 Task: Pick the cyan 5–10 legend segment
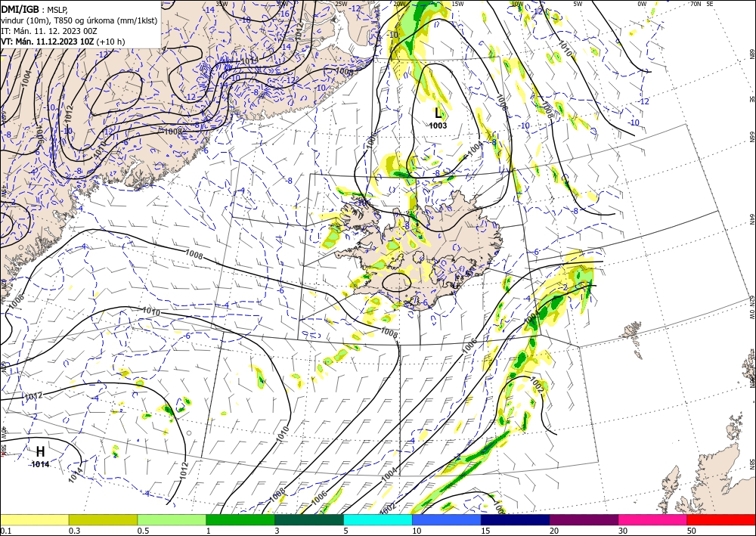[x=378, y=519]
